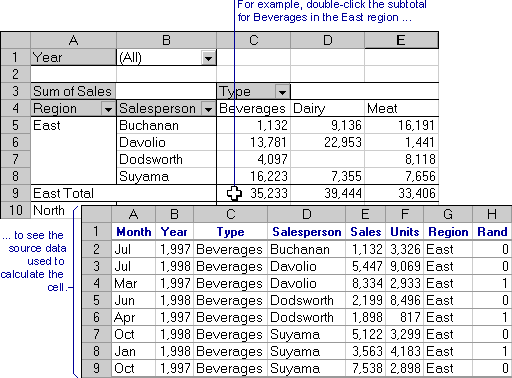Select Davolio salesperson cell in pivot table
This screenshot has height=378, width=512.
click(x=166, y=143)
